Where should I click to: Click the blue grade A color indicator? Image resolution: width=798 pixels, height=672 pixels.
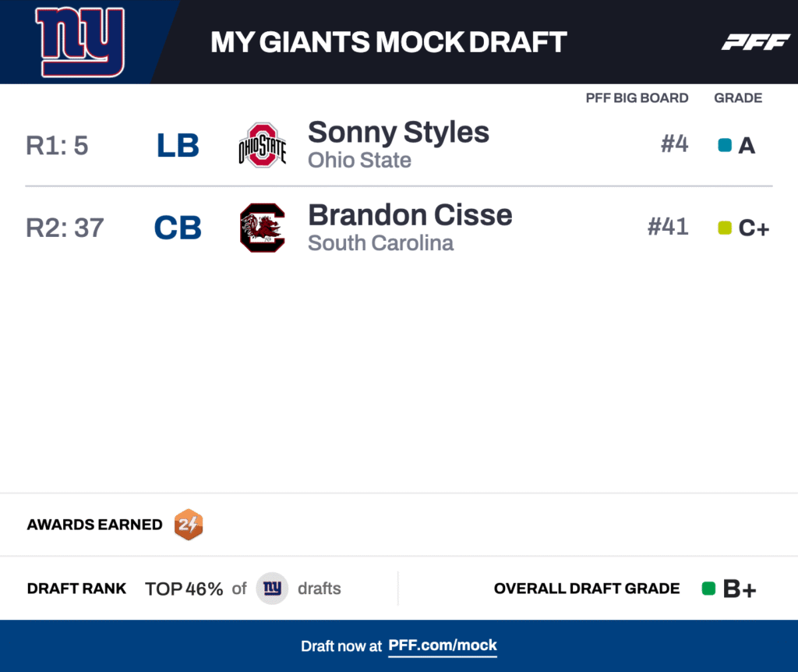725,145
